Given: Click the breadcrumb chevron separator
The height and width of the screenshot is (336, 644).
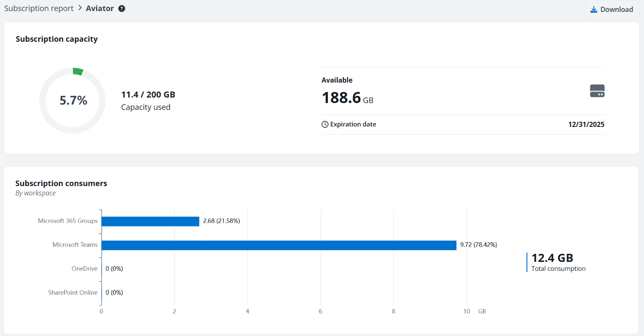Looking at the screenshot, I should tap(80, 8).
